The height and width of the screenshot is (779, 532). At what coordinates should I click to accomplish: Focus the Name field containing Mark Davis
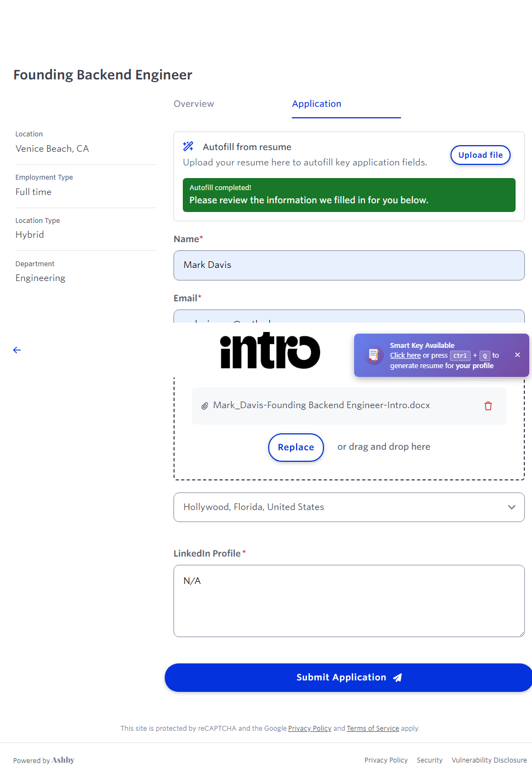349,265
